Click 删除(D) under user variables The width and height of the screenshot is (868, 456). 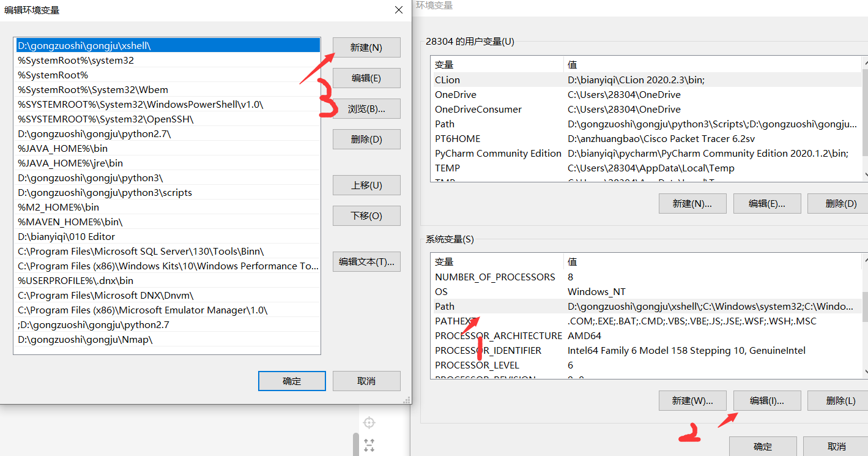click(838, 203)
